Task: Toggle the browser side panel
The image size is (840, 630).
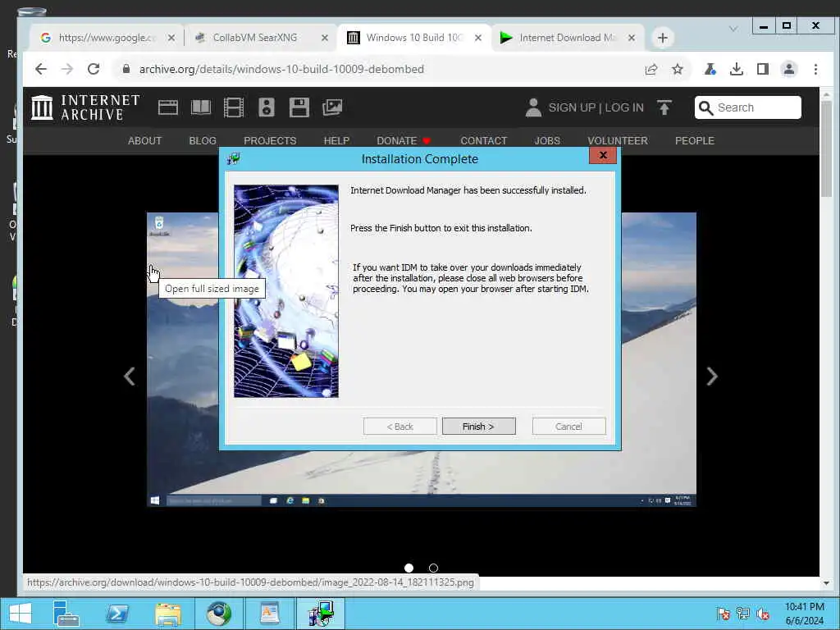Action: [763, 69]
